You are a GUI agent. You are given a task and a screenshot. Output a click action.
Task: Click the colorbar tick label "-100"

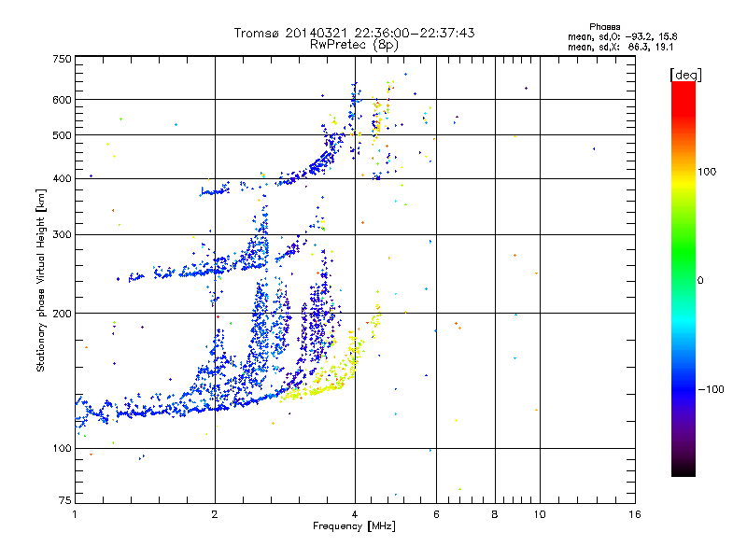click(711, 389)
